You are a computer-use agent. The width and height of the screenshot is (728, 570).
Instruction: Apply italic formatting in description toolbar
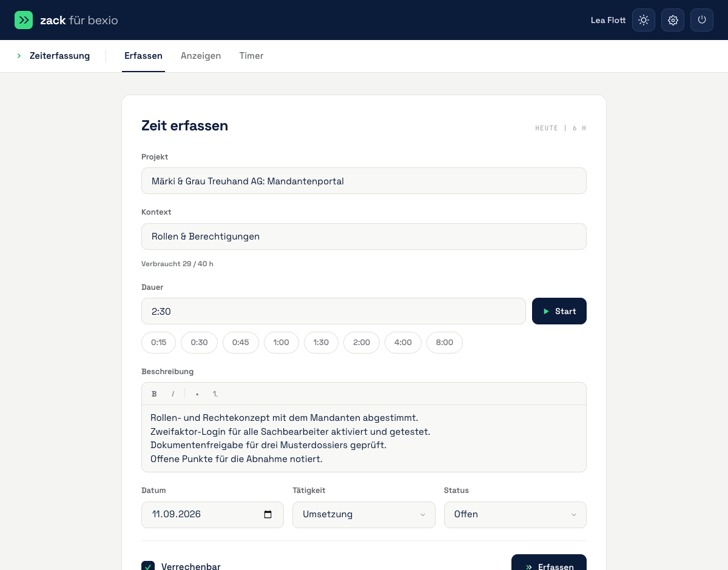click(x=173, y=394)
